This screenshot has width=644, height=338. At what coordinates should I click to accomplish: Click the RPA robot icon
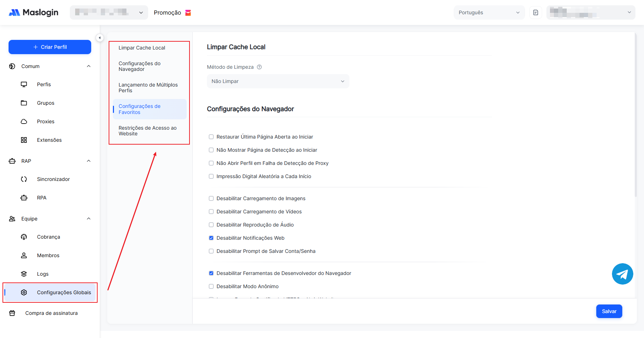[24, 198]
